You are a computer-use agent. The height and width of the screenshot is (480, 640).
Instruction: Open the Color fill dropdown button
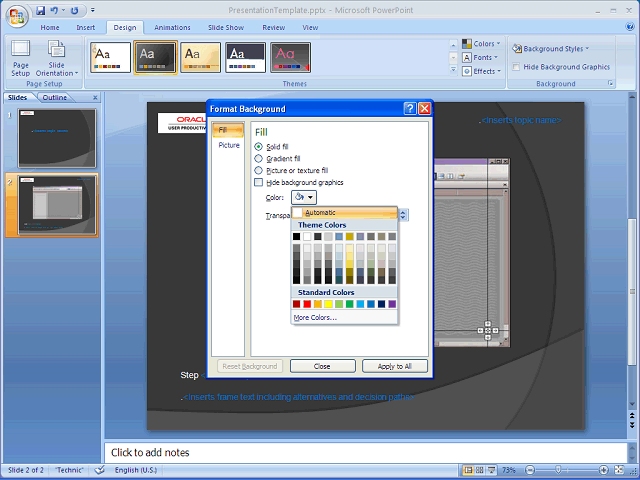click(x=304, y=197)
